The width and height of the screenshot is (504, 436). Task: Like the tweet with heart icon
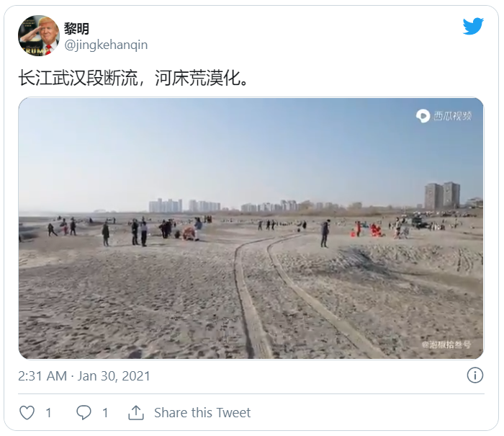coord(27,412)
